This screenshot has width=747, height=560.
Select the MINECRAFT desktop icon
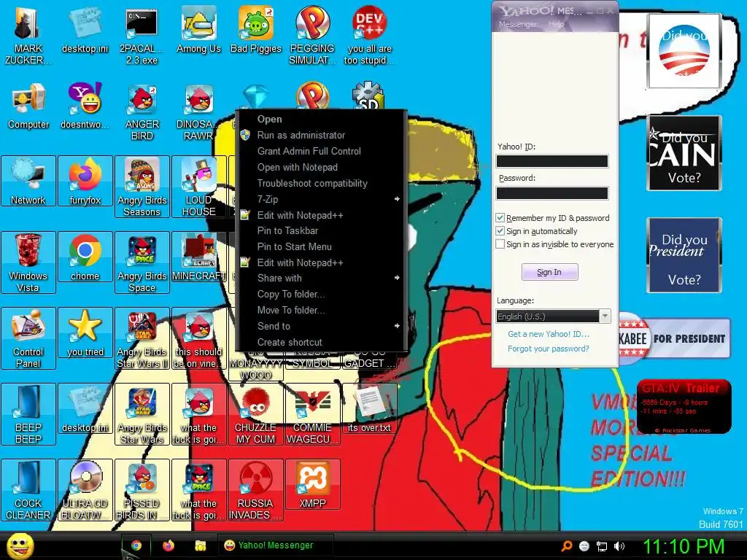coord(198,257)
